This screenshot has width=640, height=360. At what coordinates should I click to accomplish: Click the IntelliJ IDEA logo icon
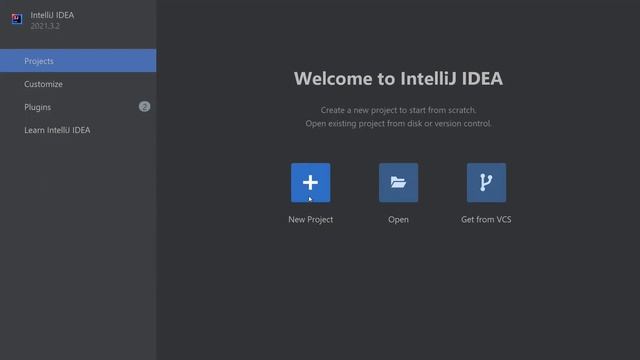[17, 19]
